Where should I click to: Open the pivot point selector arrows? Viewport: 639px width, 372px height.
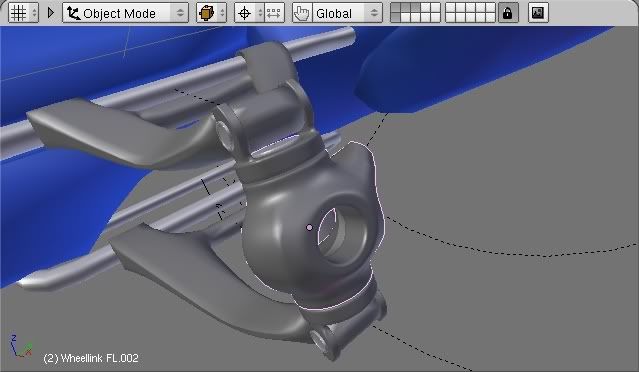tap(260, 13)
